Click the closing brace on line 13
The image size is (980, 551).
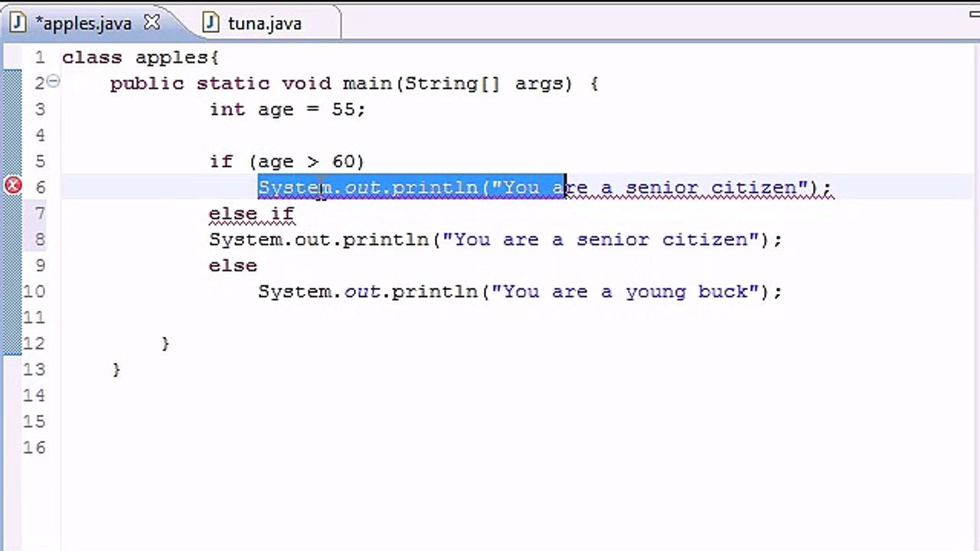(116, 370)
